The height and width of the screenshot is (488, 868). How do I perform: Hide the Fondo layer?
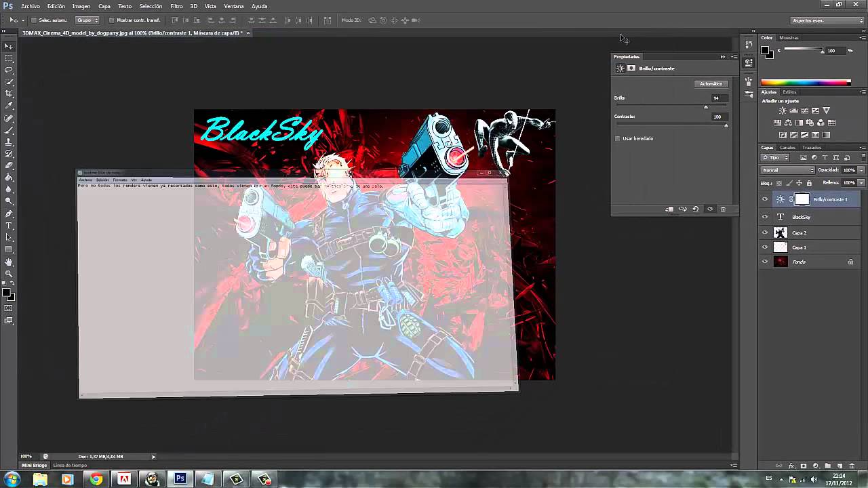(765, 262)
